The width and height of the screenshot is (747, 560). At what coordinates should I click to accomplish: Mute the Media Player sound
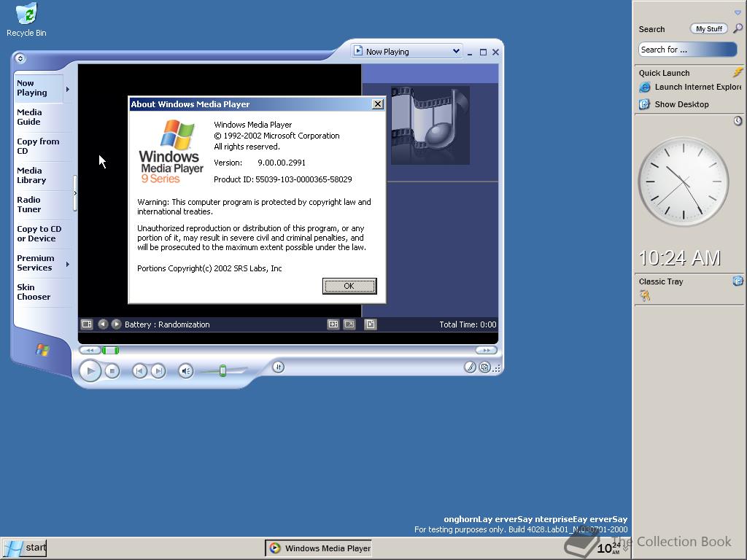(186, 371)
